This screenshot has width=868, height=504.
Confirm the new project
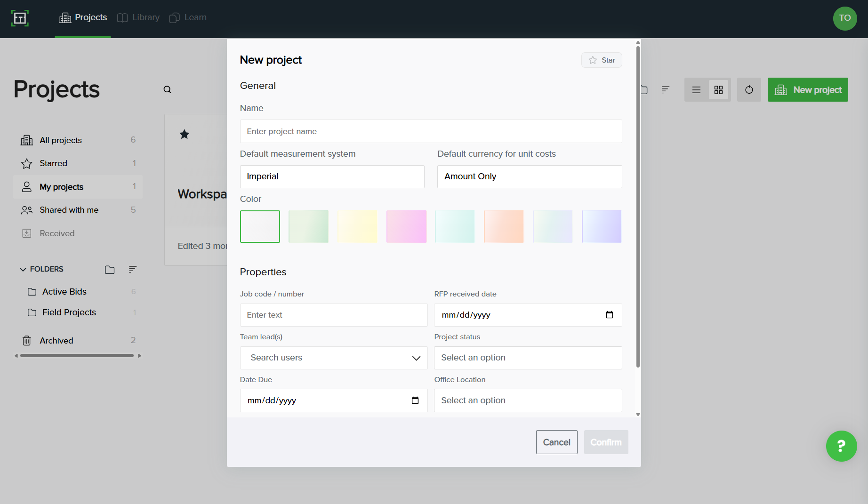coord(606,442)
